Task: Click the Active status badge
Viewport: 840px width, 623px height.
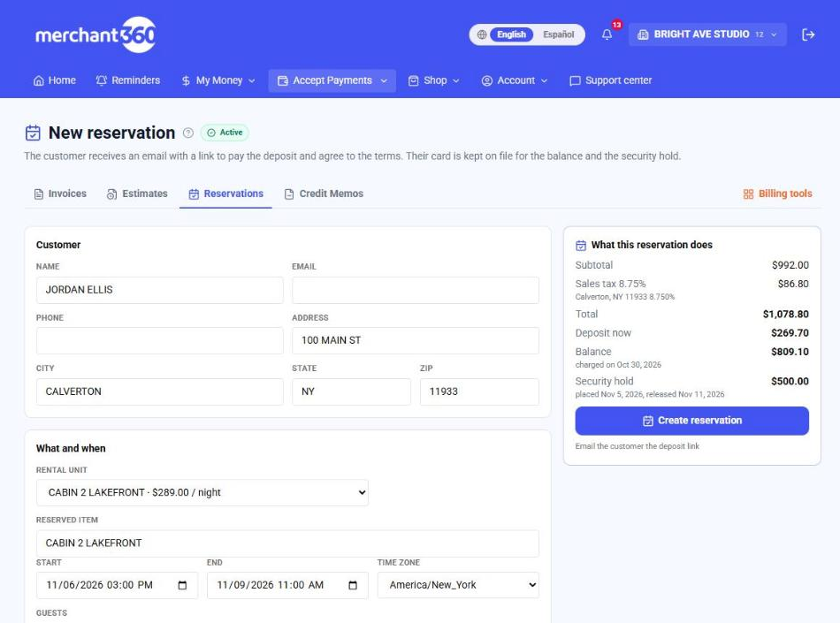Action: (225, 133)
